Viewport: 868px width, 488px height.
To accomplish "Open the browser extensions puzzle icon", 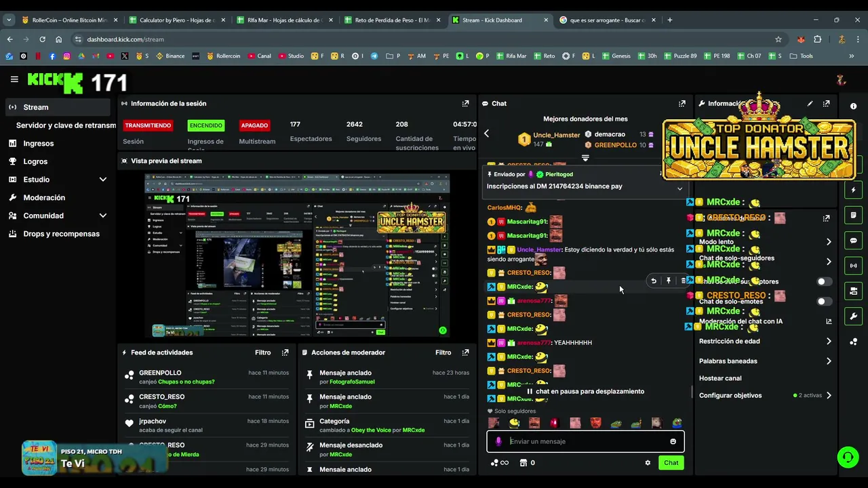I will click(x=817, y=39).
